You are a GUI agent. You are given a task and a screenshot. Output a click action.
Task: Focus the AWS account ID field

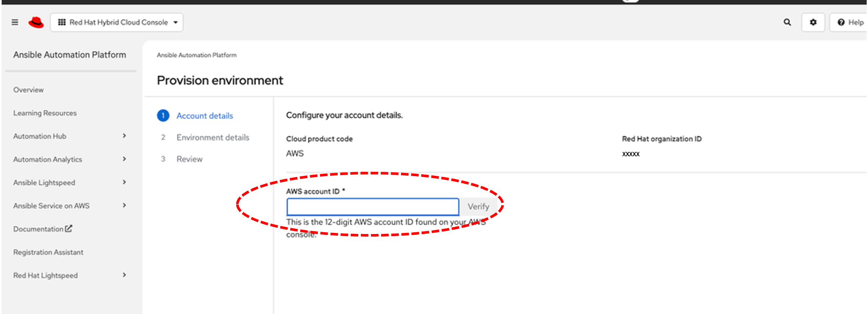[x=373, y=207]
